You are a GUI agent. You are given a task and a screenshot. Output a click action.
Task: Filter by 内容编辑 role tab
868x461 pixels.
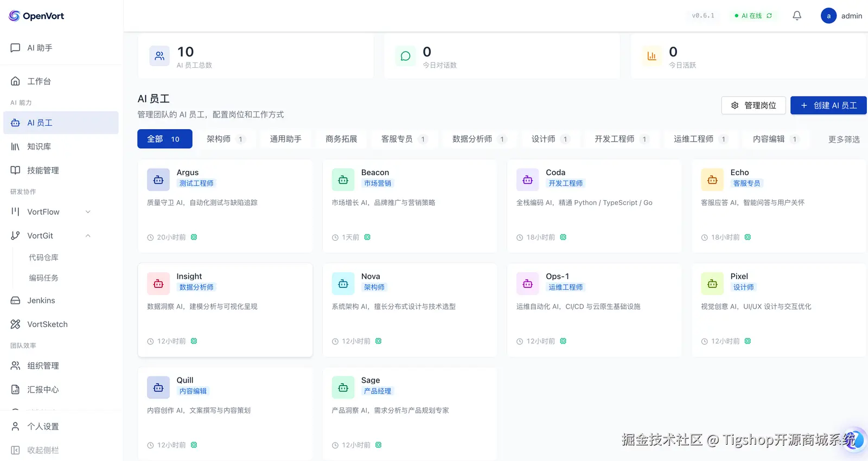(x=776, y=139)
